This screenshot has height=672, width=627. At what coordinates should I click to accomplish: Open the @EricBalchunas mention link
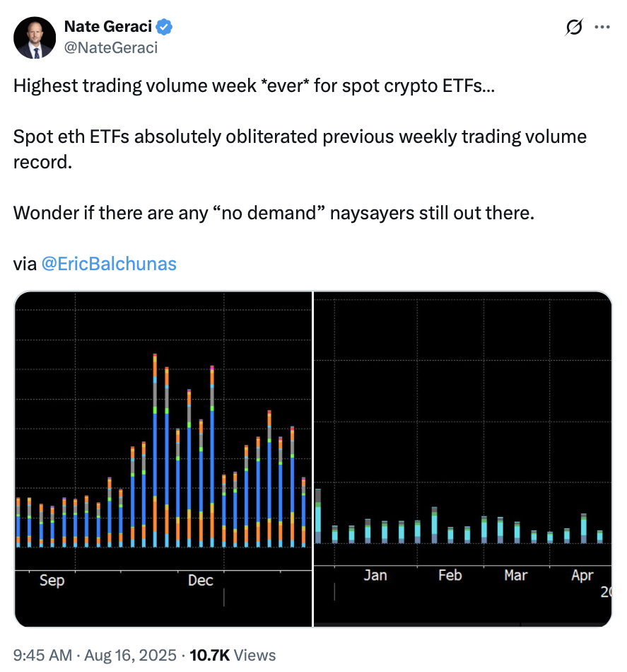[x=110, y=263]
